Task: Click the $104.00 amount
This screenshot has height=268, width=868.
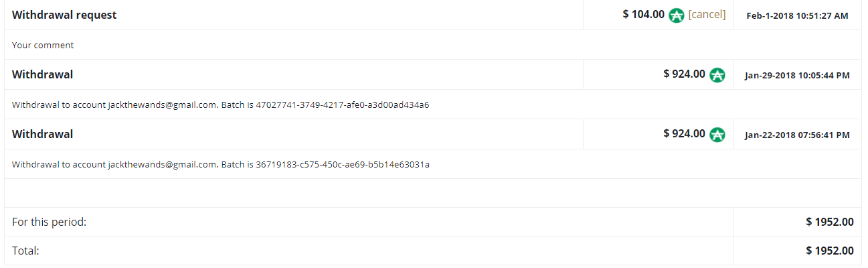Action: coord(643,14)
